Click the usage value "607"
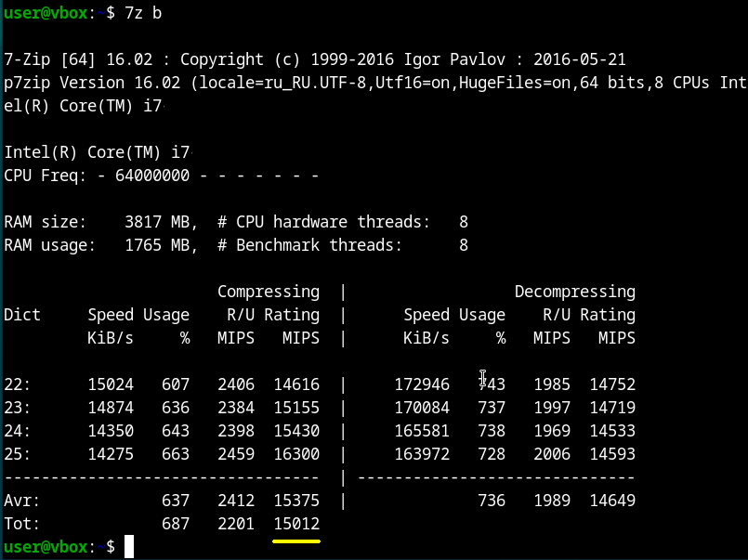The width and height of the screenshot is (748, 560). (x=176, y=384)
